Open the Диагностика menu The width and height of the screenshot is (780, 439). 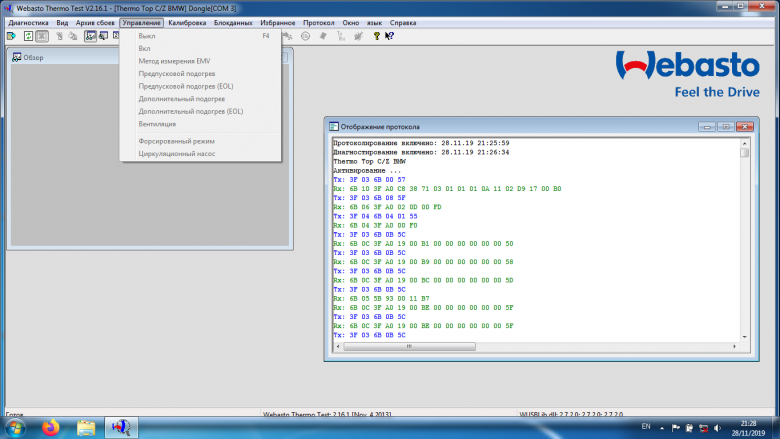pyautogui.click(x=28, y=23)
